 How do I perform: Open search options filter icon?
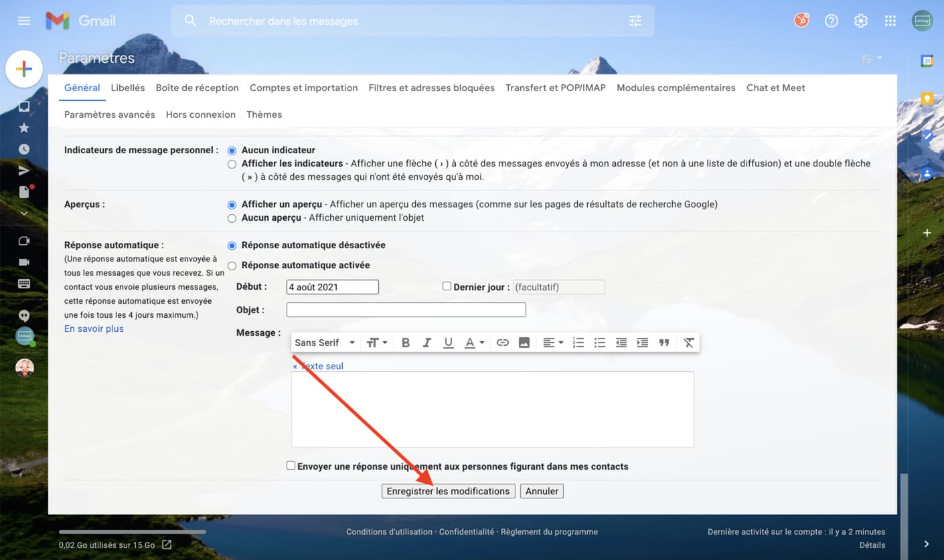pos(635,21)
